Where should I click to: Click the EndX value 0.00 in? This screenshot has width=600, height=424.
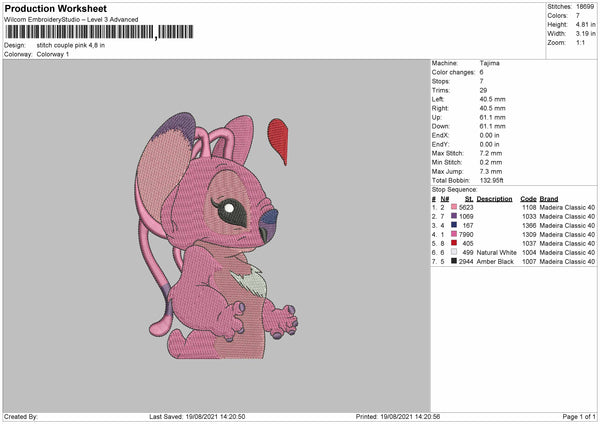click(489, 135)
